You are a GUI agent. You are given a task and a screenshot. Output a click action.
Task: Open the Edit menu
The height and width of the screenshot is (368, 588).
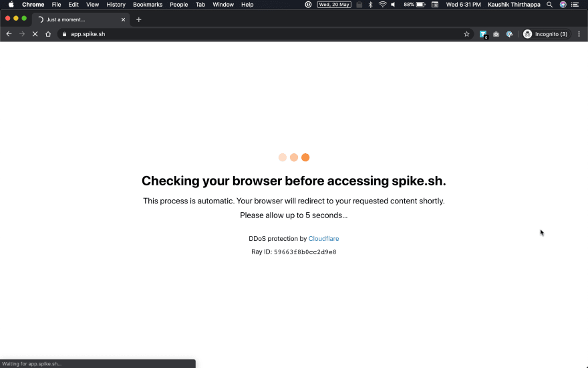click(x=73, y=5)
